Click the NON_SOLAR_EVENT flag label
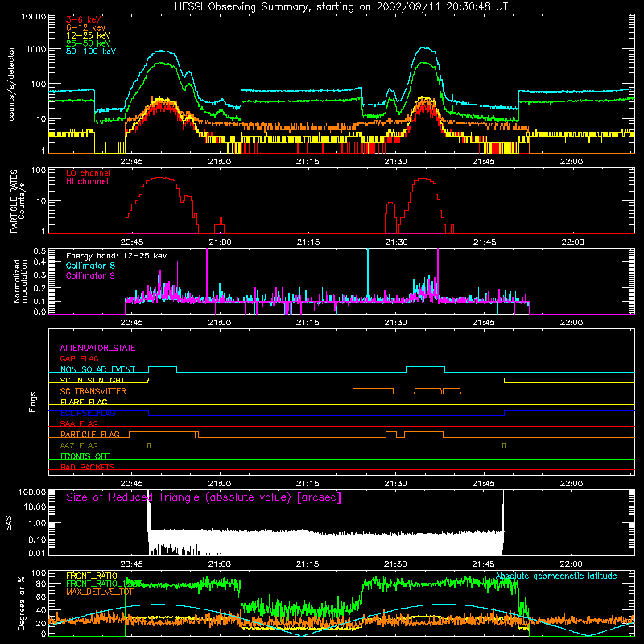644x644 pixels. 97,369
